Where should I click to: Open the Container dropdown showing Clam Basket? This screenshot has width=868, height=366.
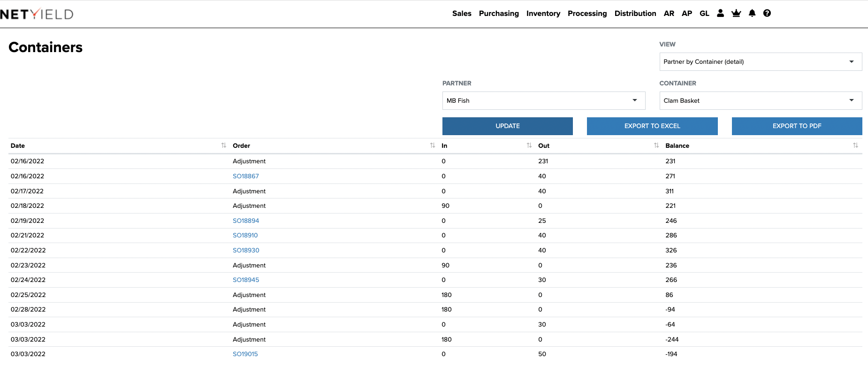click(x=761, y=100)
